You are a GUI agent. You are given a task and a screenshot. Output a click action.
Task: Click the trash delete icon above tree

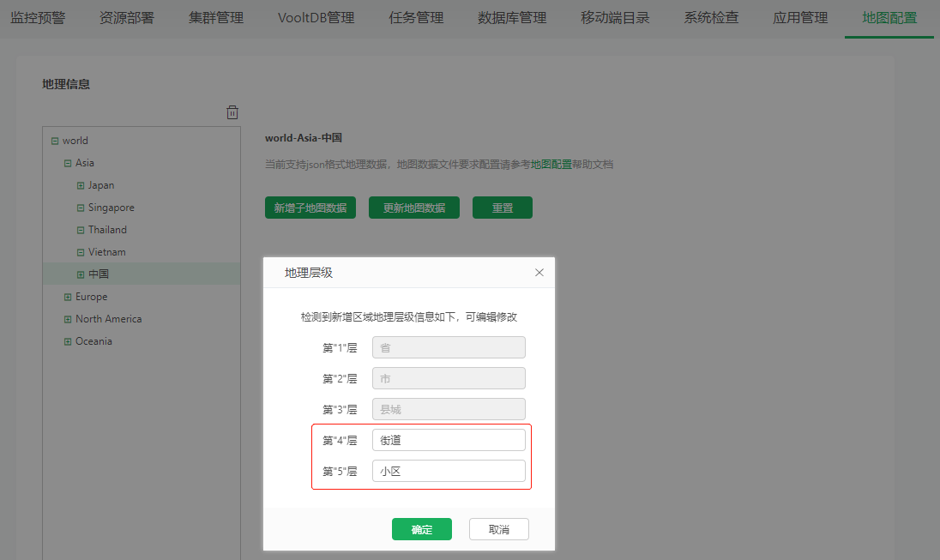tap(232, 112)
